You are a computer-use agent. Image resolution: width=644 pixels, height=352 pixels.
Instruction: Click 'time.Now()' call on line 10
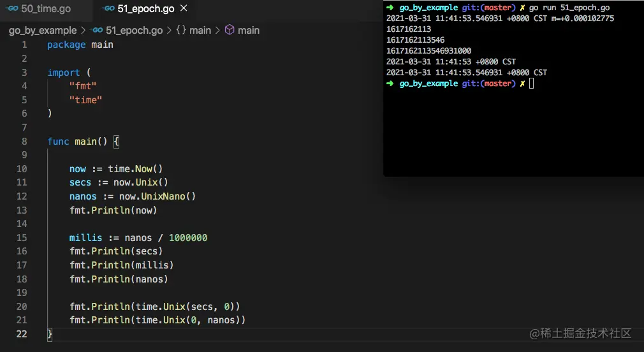pos(135,169)
